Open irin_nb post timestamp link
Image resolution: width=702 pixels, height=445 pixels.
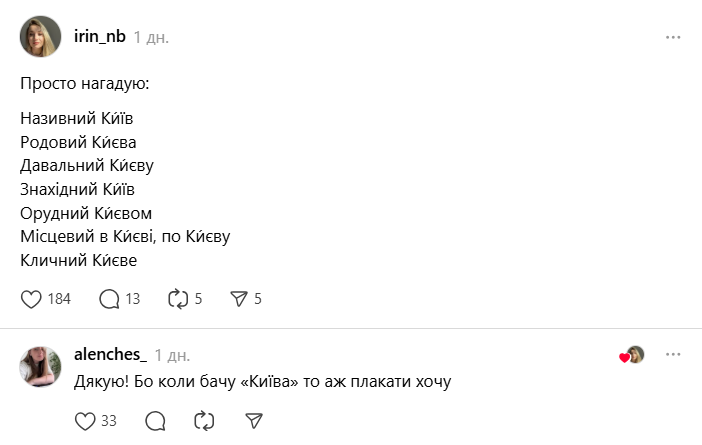point(152,37)
